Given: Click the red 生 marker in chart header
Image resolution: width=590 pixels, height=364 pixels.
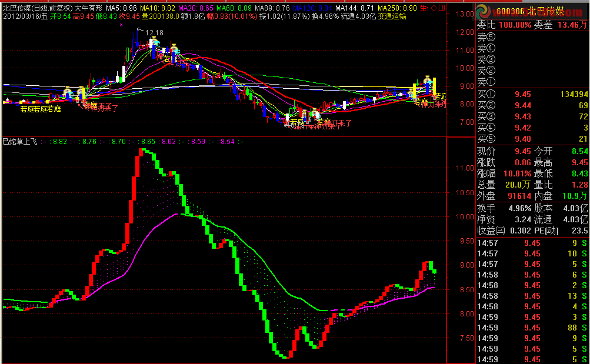Looking at the screenshot, I should [x=424, y=8].
